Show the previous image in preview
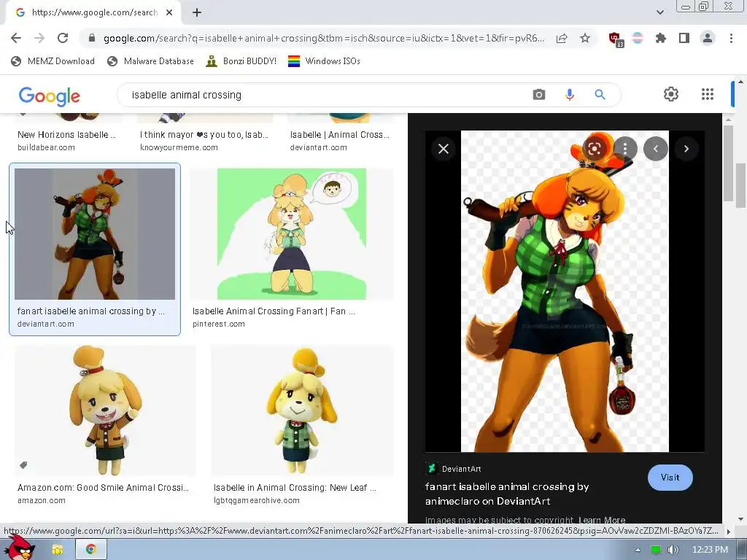 point(656,149)
